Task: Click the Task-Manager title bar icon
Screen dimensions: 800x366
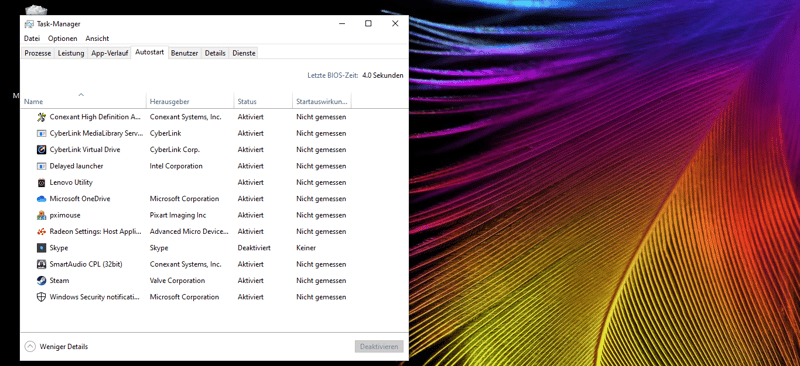Action: [29, 24]
